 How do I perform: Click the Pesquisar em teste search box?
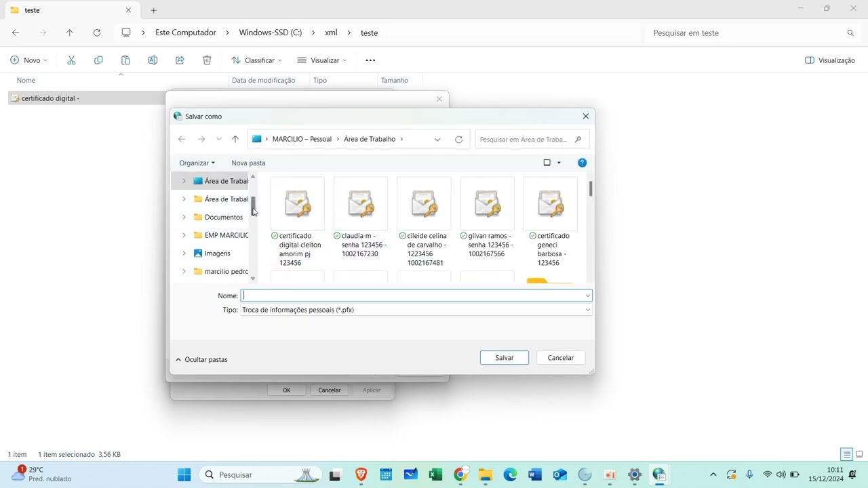753,33
